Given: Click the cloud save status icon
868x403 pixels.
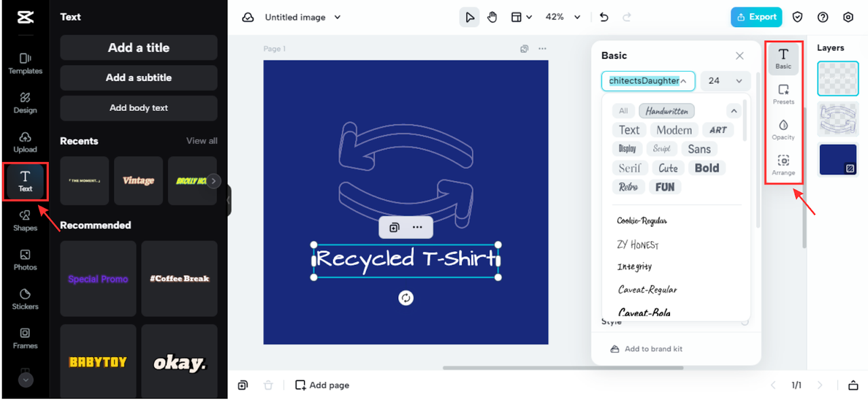Looking at the screenshot, I should (248, 18).
